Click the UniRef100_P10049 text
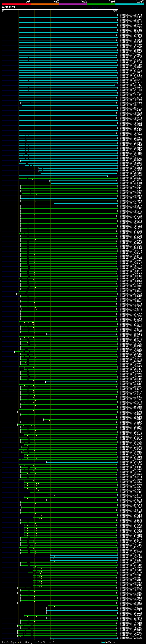This screenshot has width=146, height=644. [x=131, y=133]
